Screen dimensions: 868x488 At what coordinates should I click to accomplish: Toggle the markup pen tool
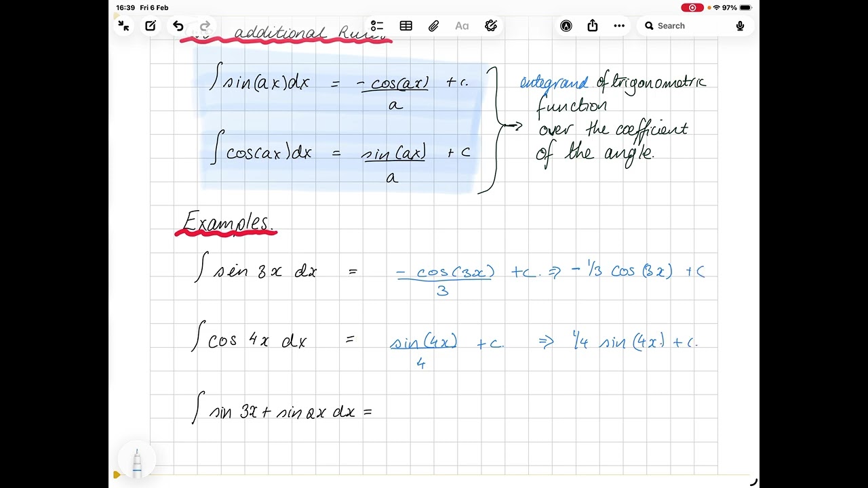click(566, 26)
